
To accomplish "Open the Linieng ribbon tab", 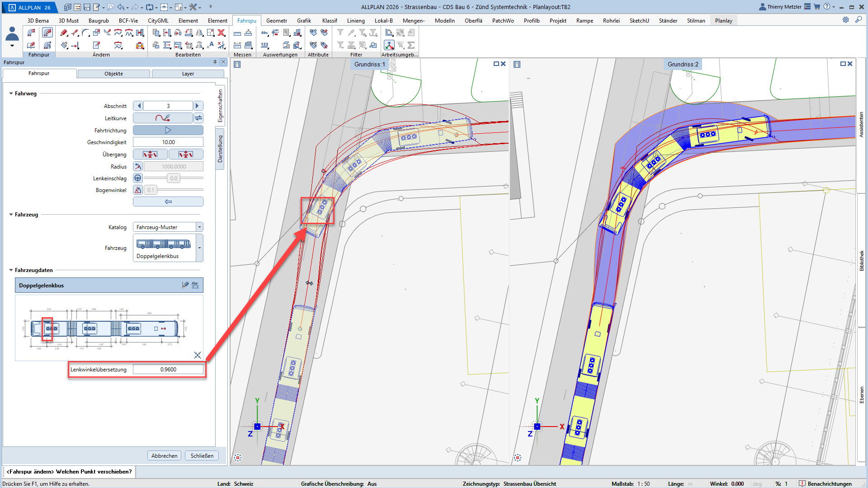I will coord(355,20).
